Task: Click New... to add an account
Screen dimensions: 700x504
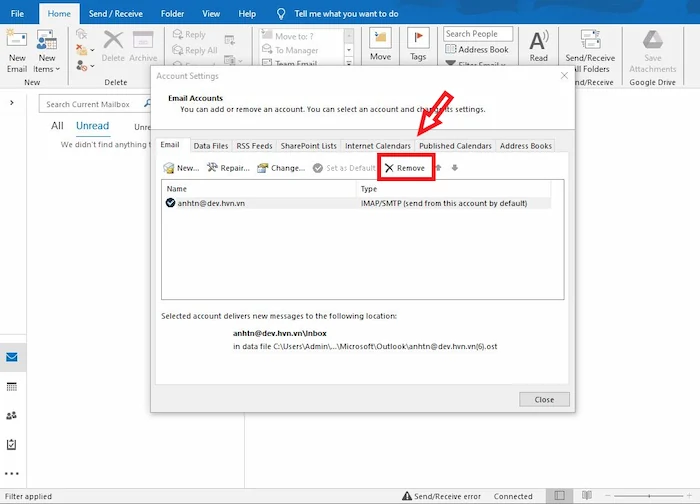Action: click(x=181, y=168)
